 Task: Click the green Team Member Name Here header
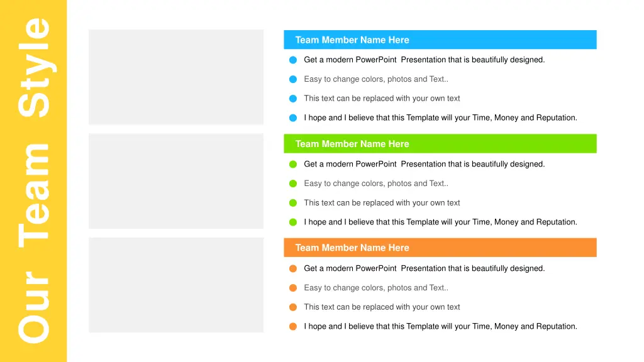pyautogui.click(x=440, y=144)
